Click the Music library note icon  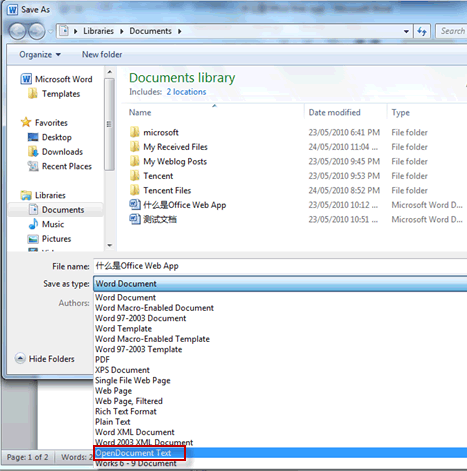(33, 224)
